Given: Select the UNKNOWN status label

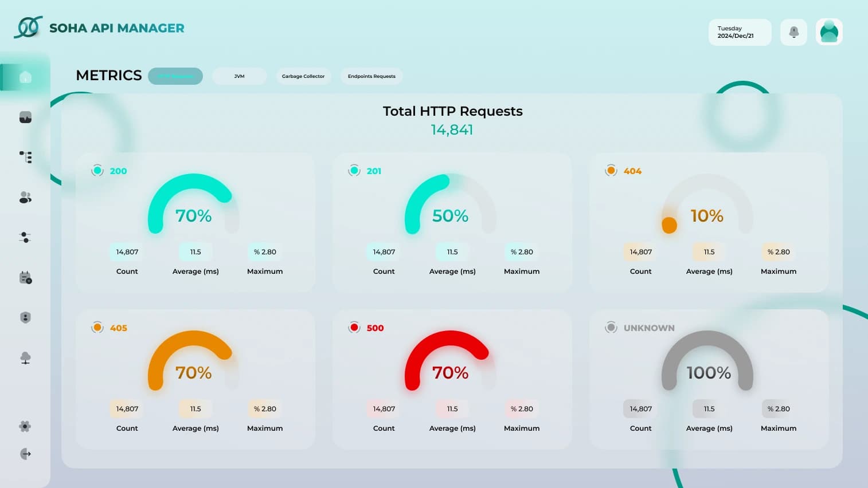Looking at the screenshot, I should coord(649,328).
